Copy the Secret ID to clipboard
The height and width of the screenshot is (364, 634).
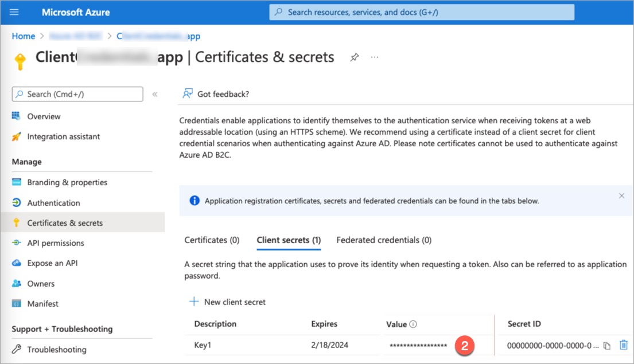(607, 346)
